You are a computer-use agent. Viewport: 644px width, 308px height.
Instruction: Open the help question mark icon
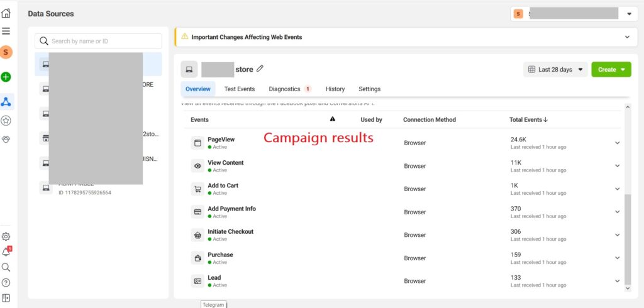(6, 282)
